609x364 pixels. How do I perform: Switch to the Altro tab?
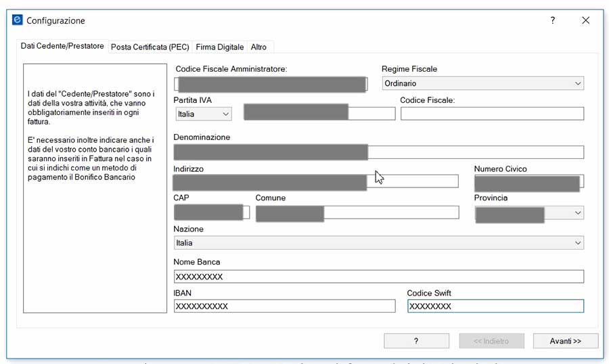258,47
